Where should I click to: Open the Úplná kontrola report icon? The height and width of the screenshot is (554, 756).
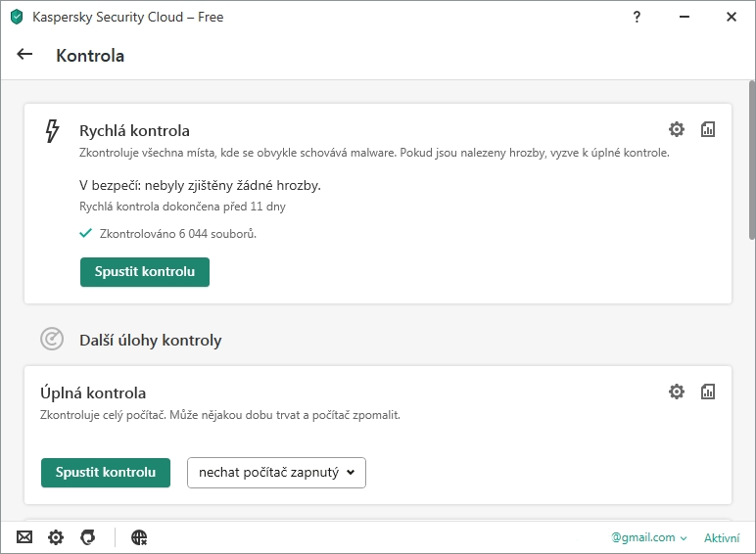tap(708, 392)
